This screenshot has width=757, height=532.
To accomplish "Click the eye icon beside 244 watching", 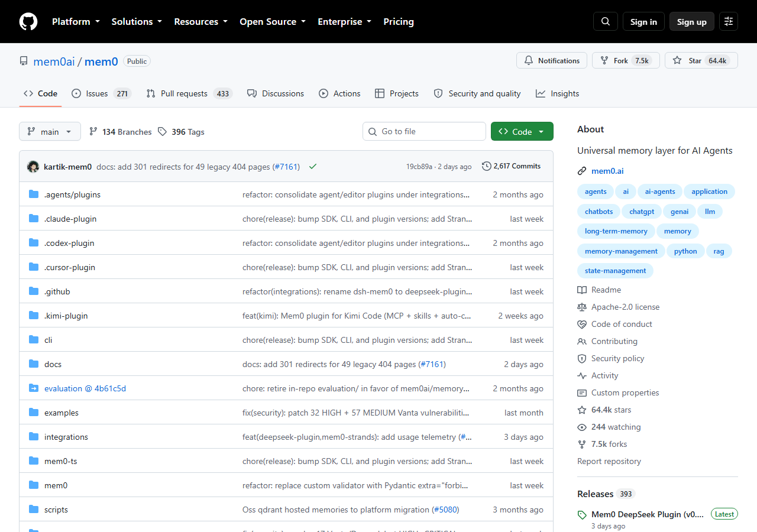I will (582, 427).
